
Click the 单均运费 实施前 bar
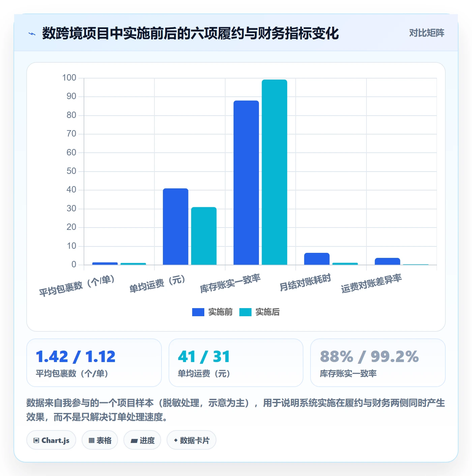tap(176, 227)
